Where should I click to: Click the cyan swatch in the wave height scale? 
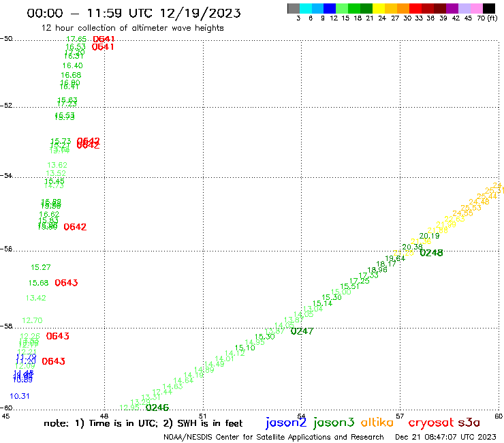[306, 8]
